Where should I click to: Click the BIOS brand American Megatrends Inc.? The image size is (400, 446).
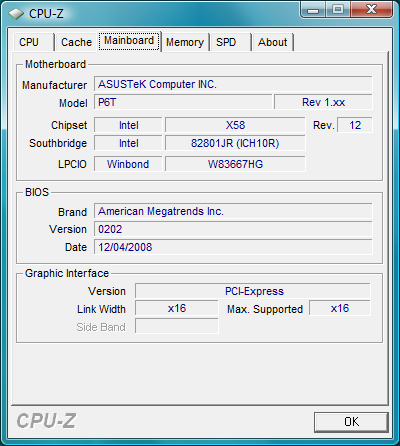click(233, 211)
